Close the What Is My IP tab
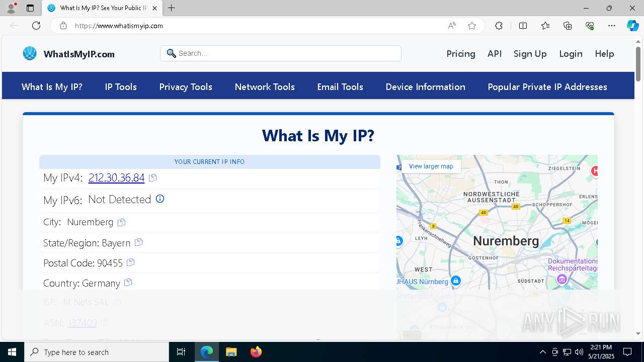 coord(154,8)
